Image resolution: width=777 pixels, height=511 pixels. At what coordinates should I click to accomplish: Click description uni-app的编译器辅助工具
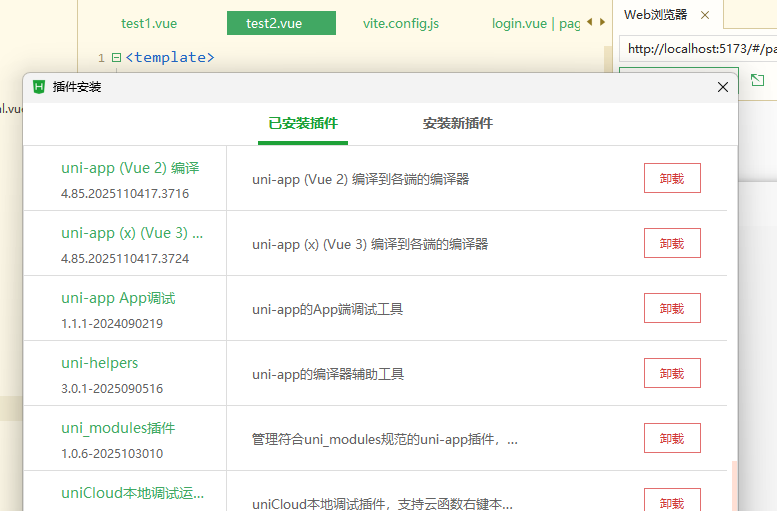[328, 374]
